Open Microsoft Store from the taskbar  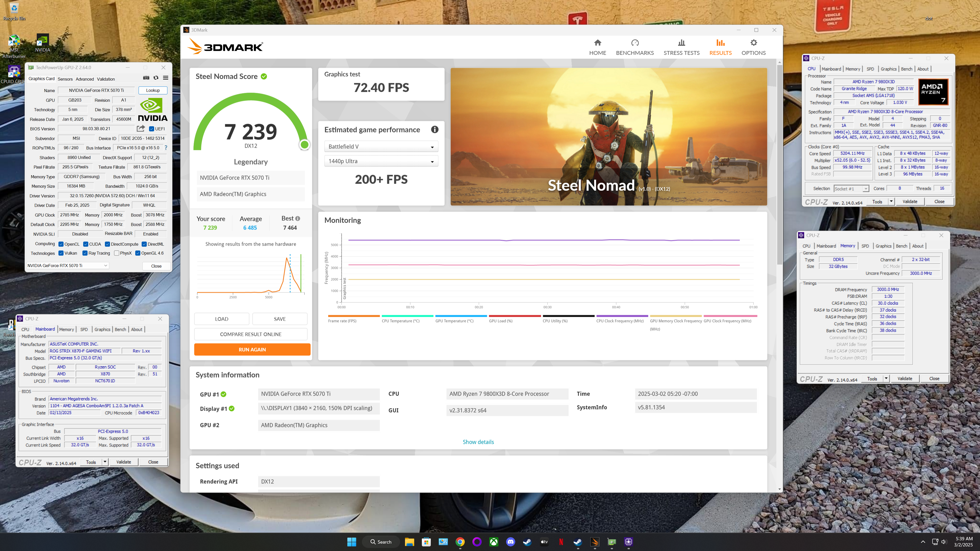[x=426, y=542]
